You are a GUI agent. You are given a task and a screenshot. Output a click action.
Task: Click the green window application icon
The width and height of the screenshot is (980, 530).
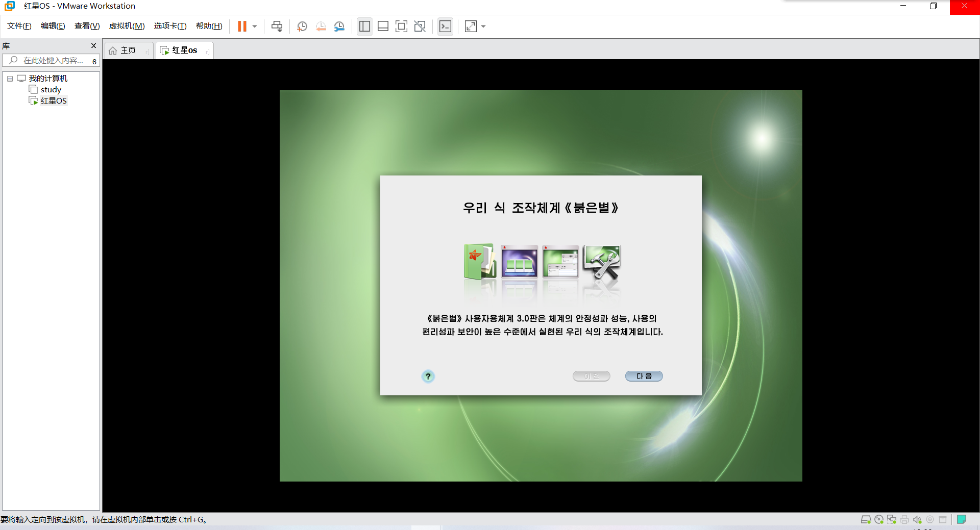click(x=560, y=261)
